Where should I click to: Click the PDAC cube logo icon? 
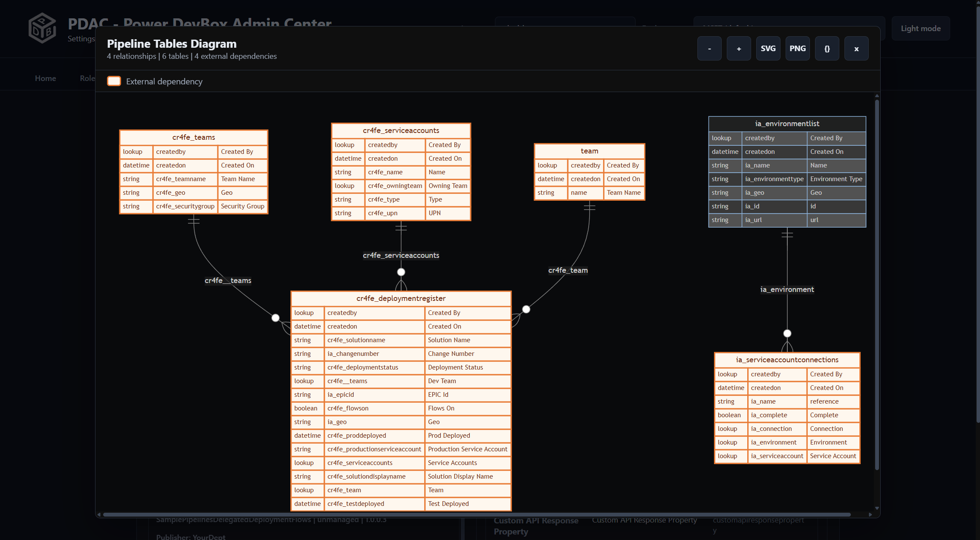(42, 28)
